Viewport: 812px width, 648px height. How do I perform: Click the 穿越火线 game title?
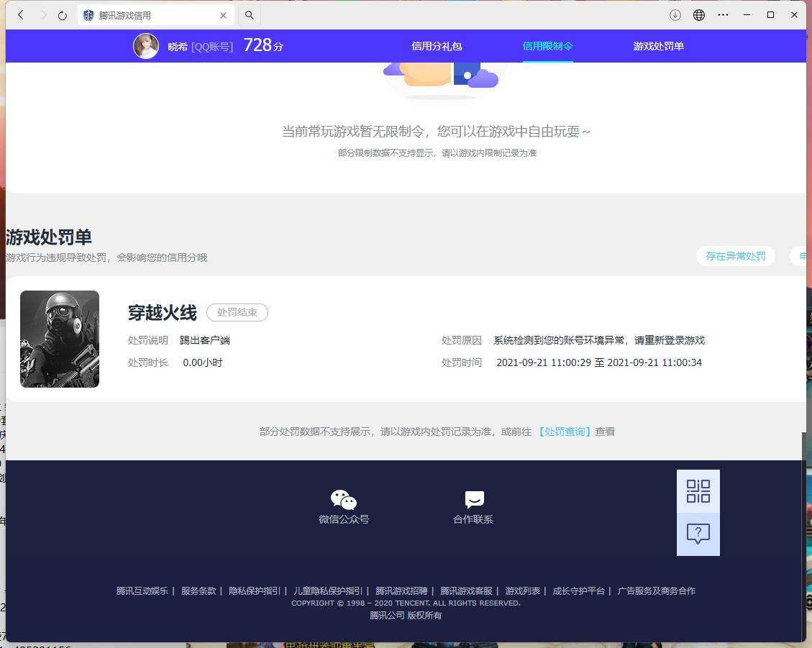(x=162, y=312)
